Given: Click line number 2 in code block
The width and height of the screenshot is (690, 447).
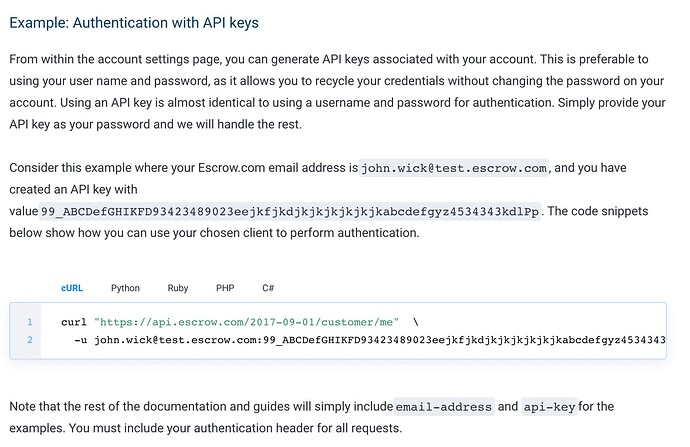Looking at the screenshot, I should point(29,340).
